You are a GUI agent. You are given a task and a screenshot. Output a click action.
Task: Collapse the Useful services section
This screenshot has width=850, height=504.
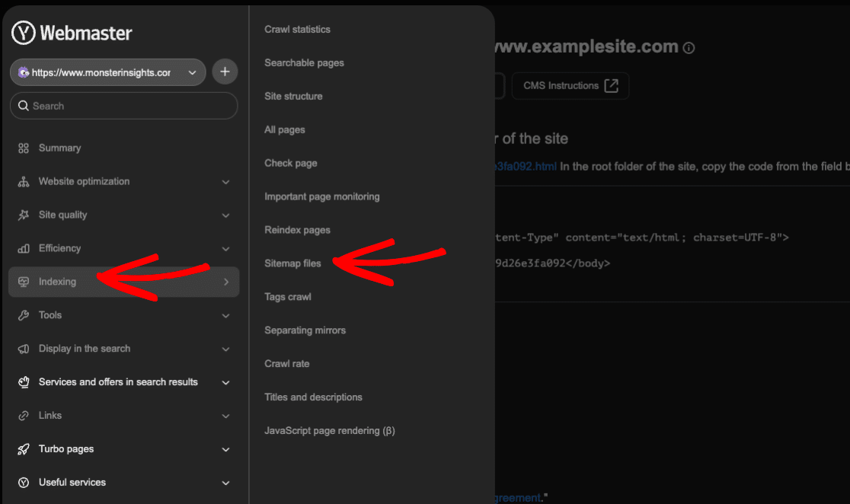coord(225,482)
